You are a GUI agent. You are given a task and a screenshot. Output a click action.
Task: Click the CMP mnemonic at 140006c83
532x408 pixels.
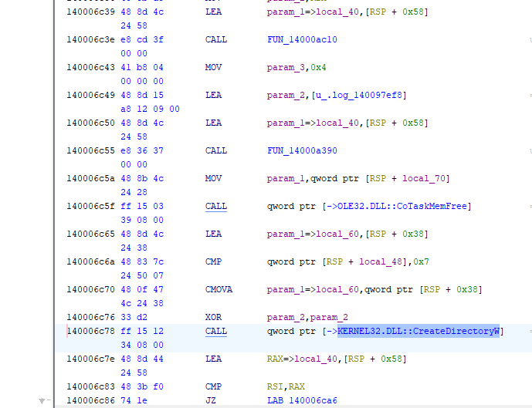(x=213, y=386)
